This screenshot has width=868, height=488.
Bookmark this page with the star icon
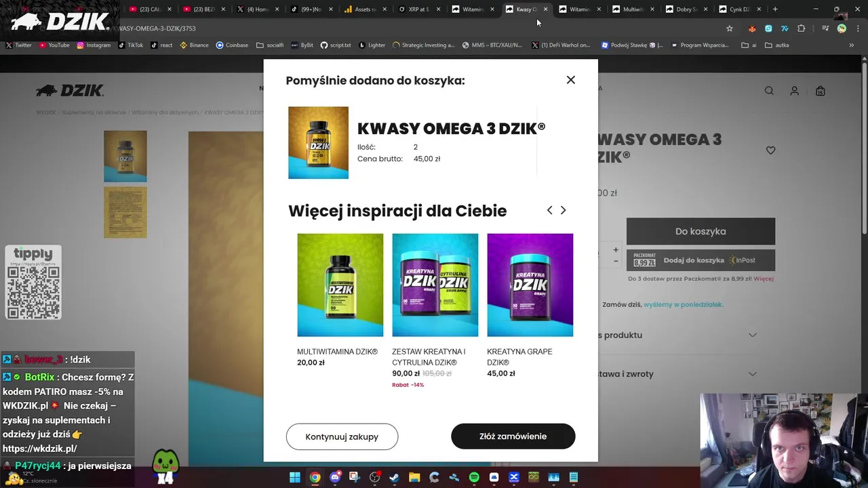730,28
